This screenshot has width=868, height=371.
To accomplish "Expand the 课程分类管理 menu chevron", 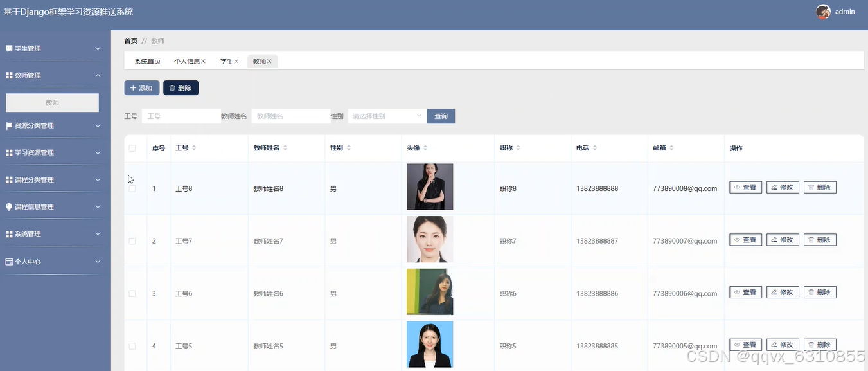I will coord(98,179).
